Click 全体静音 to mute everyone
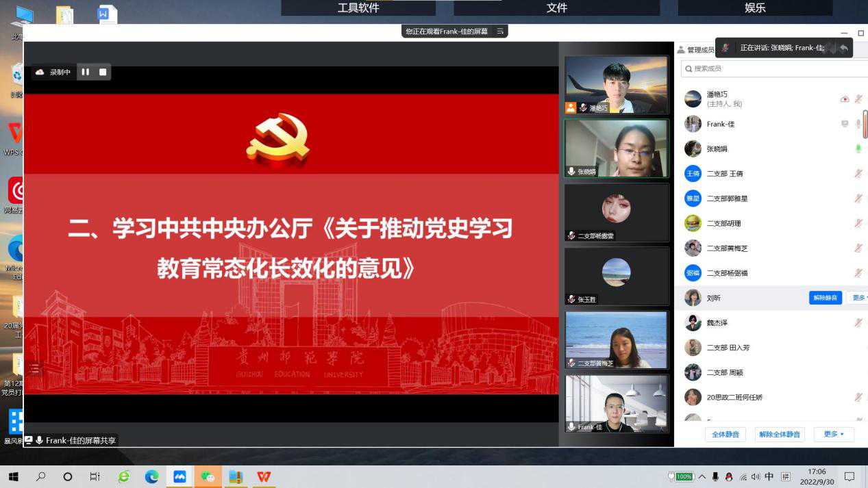Image resolution: width=868 pixels, height=488 pixels. point(725,435)
